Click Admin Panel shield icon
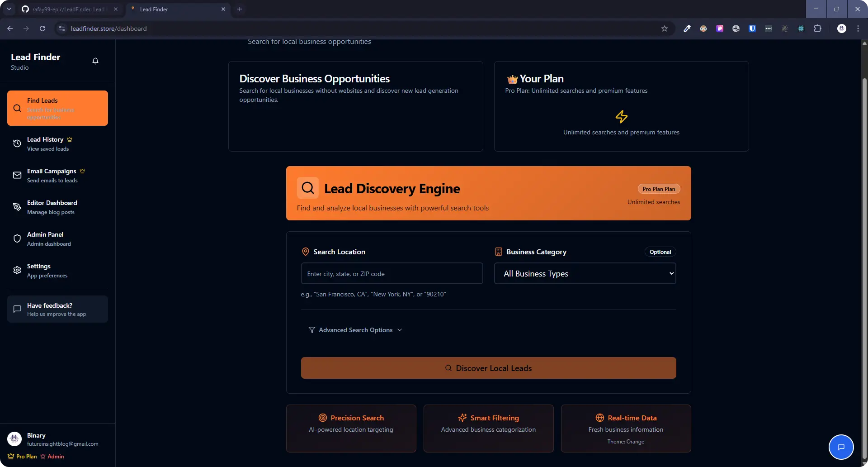 coord(17,238)
